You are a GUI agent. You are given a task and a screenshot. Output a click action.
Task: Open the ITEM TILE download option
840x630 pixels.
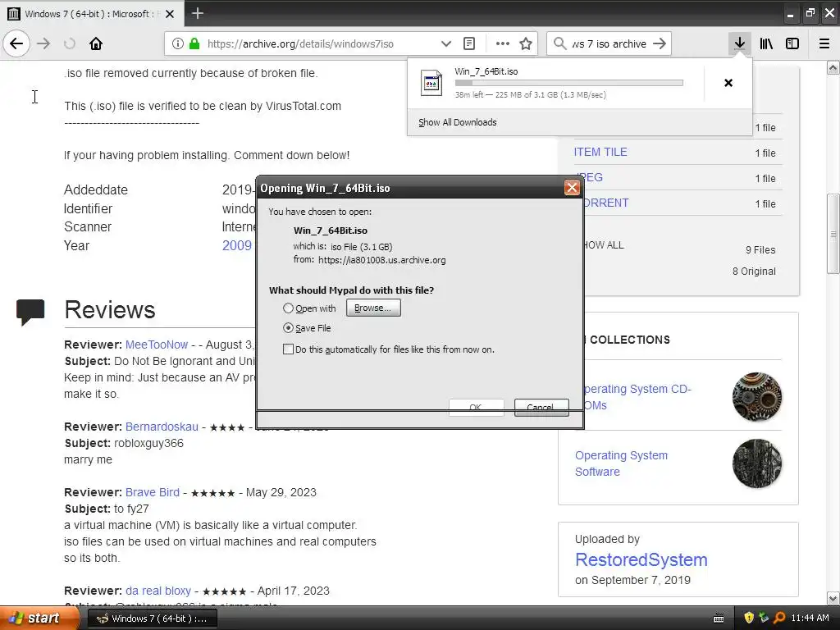600,152
